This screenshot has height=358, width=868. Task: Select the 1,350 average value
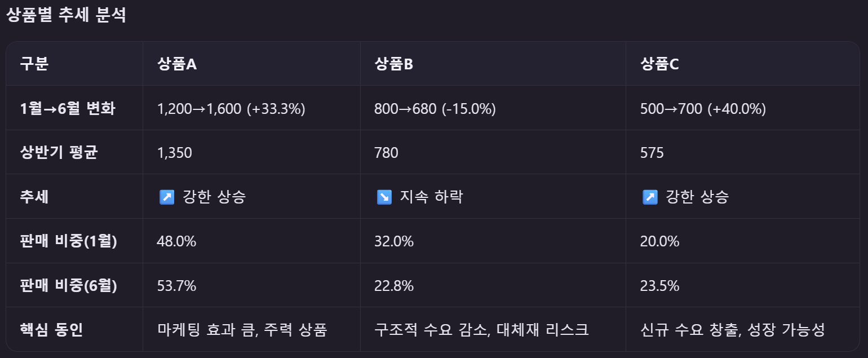pyautogui.click(x=175, y=153)
